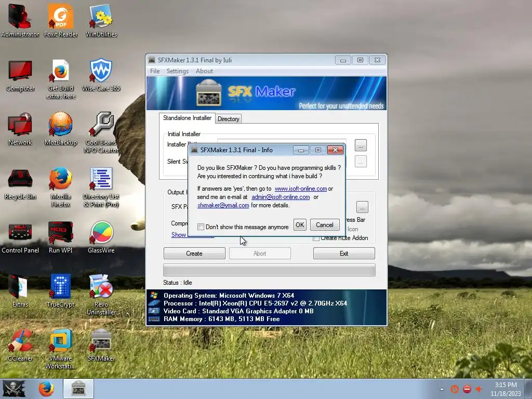Select Run WPI desktop icon
Image resolution: width=532 pixels, height=399 pixels.
[x=61, y=237]
